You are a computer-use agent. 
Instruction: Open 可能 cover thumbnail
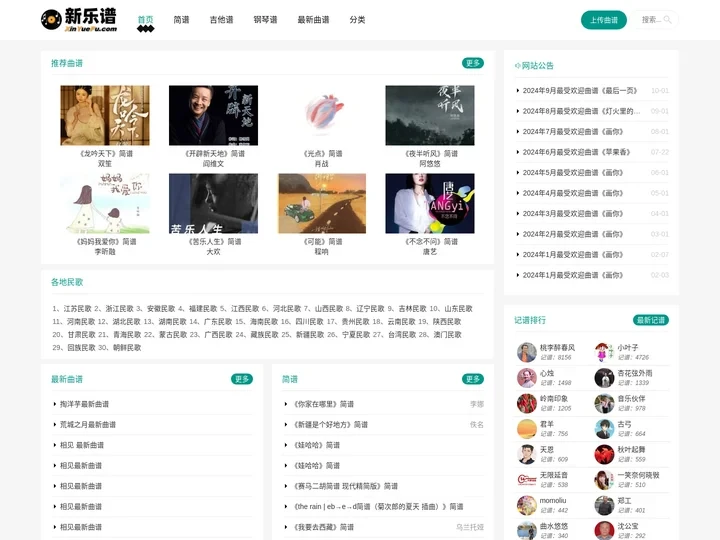point(322,203)
